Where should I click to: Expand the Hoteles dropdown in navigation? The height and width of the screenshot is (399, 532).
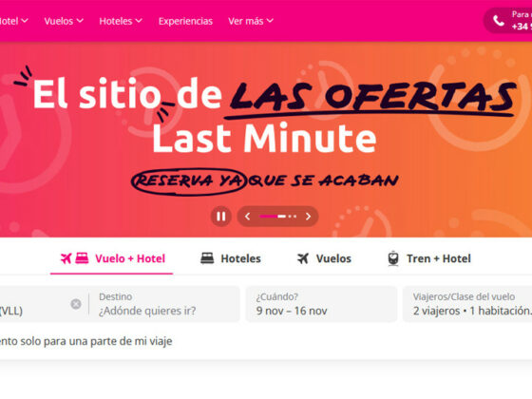coord(121,21)
